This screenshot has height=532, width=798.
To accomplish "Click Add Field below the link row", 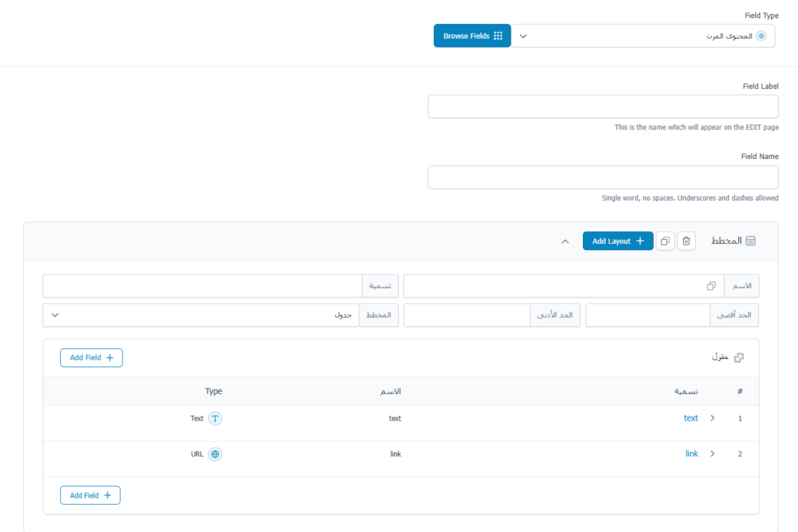I will [90, 495].
